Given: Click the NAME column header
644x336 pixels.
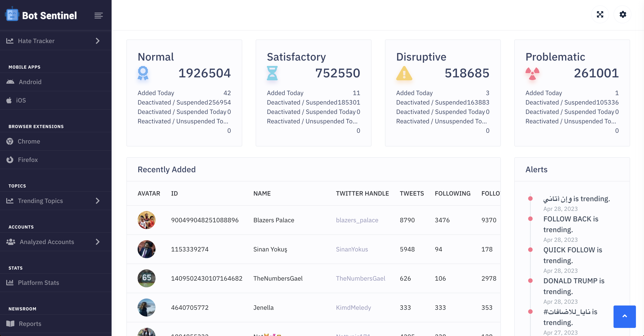Looking at the screenshot, I should [x=262, y=193].
